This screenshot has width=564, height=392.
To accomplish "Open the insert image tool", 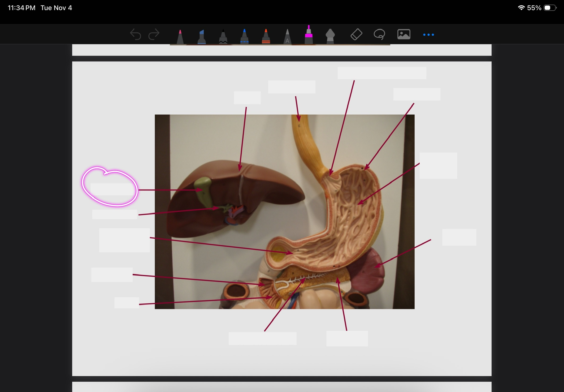I will point(404,35).
